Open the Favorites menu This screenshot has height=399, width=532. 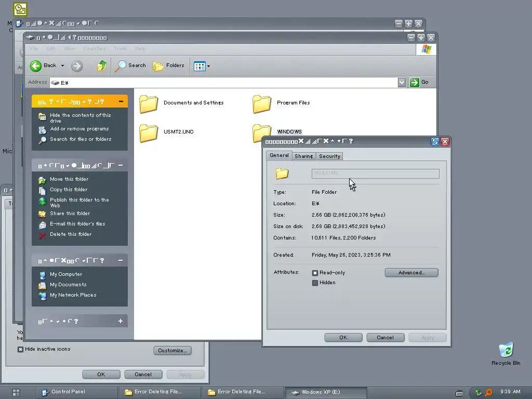click(x=95, y=48)
